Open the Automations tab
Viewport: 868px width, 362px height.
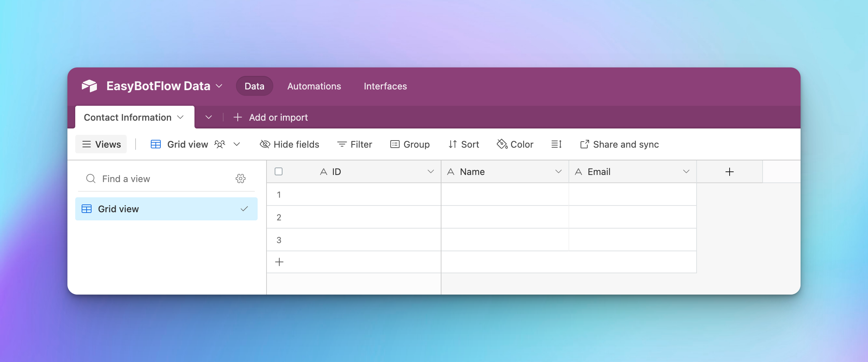click(314, 86)
